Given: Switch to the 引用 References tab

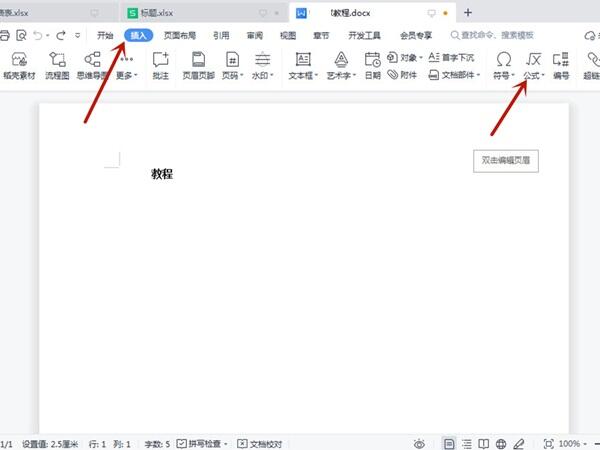Looking at the screenshot, I should (x=221, y=36).
